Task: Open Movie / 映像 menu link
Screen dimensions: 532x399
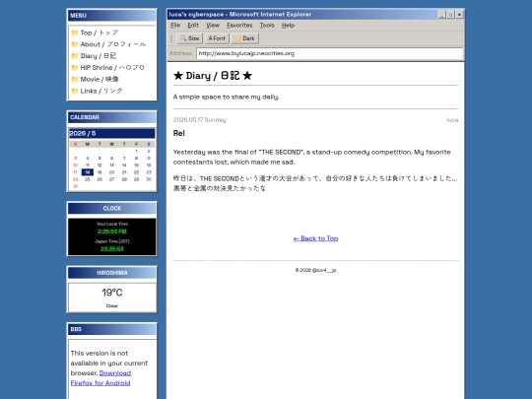Action: 100,80
